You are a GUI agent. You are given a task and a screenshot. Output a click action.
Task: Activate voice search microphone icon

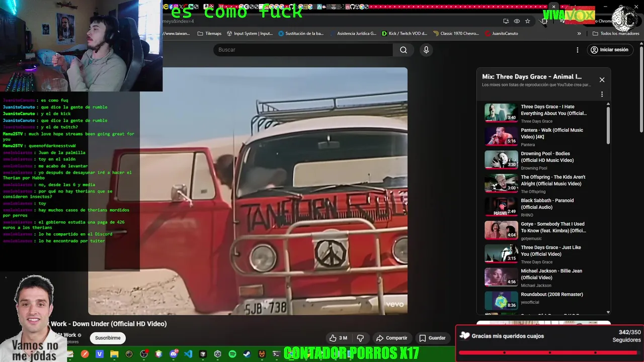pos(426,50)
